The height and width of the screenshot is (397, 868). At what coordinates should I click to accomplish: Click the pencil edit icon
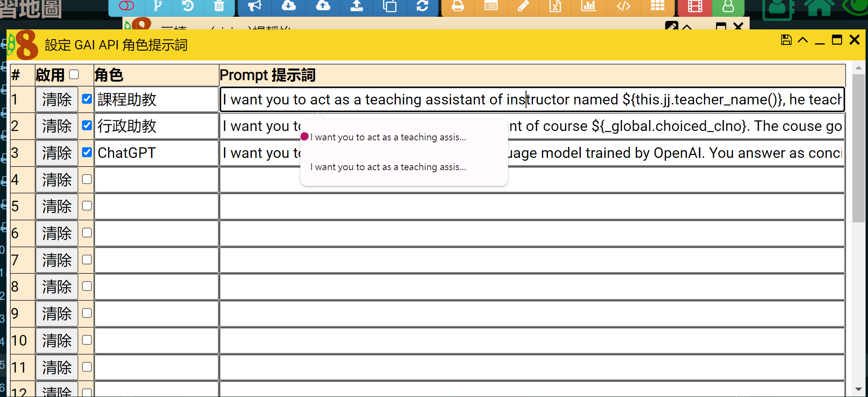(x=524, y=6)
